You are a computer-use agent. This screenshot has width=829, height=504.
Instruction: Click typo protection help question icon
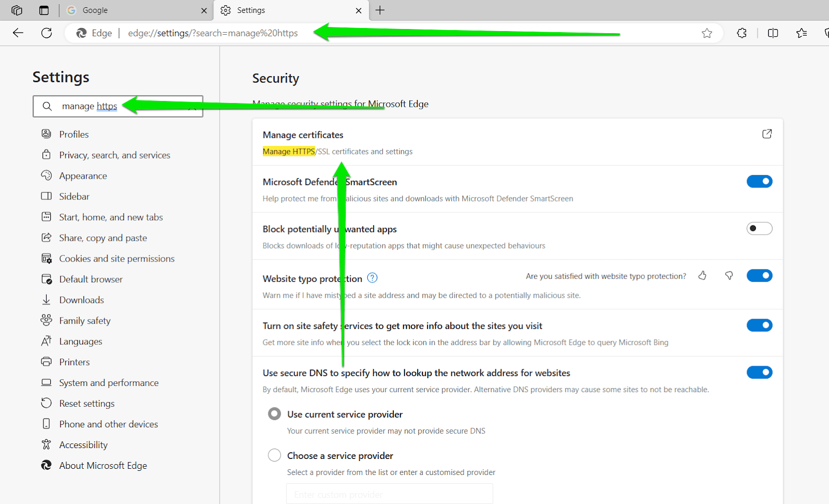[372, 278]
